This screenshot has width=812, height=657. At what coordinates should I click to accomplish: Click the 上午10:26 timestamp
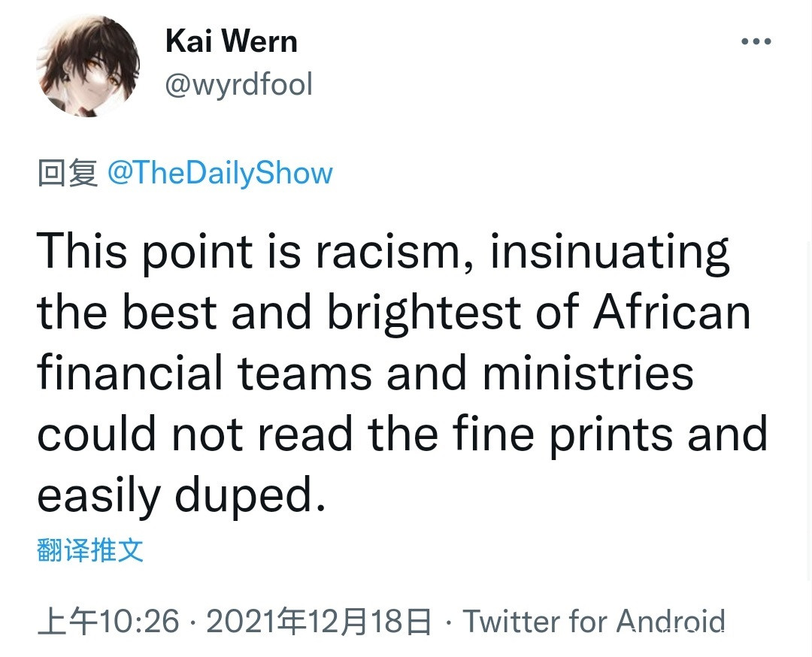pos(109,622)
